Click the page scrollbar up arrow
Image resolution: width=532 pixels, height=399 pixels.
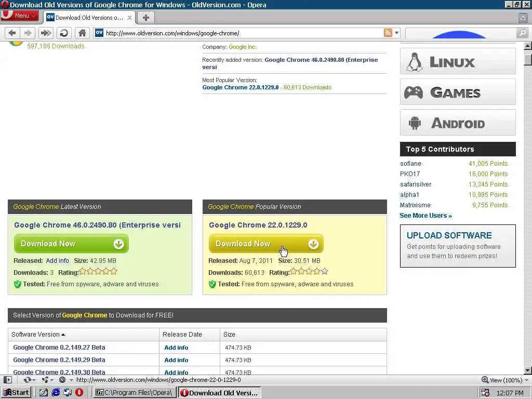(528, 46)
